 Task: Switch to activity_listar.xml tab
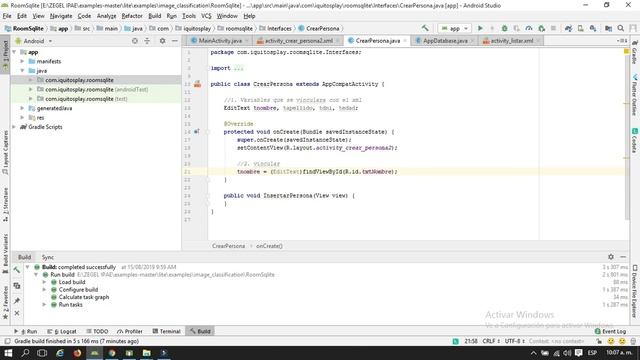pos(511,41)
